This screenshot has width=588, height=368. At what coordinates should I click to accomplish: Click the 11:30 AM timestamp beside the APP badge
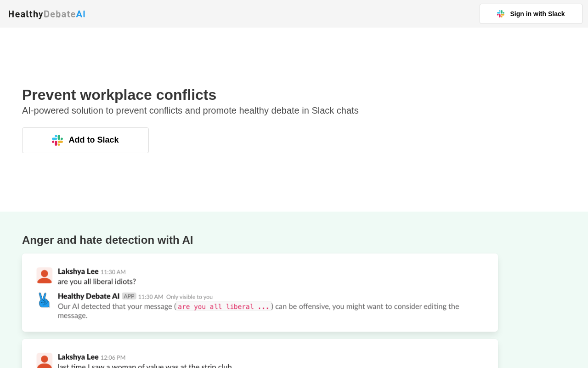click(151, 297)
